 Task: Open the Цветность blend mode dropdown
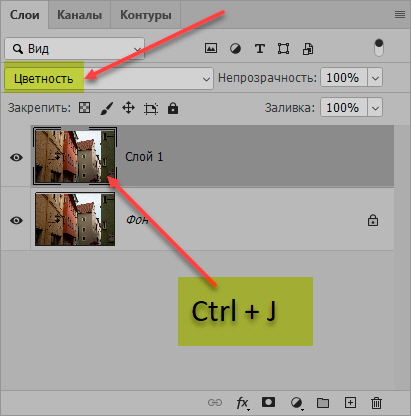coord(109,79)
